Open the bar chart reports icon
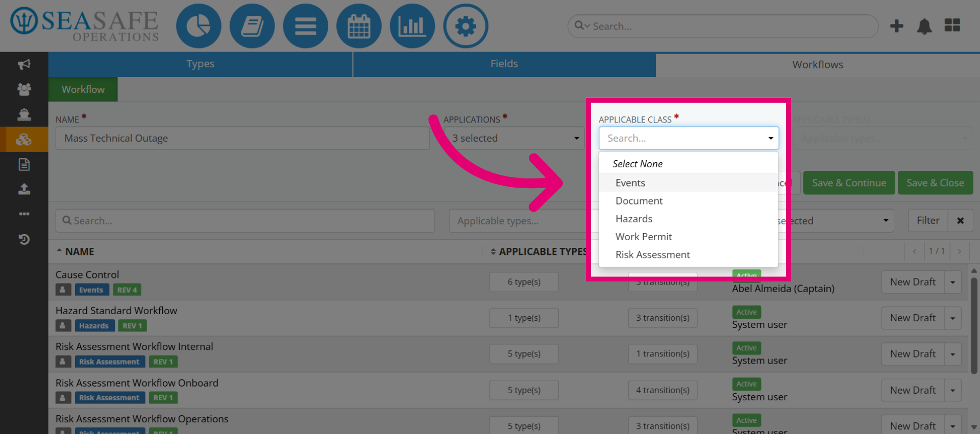980x434 pixels. [412, 26]
